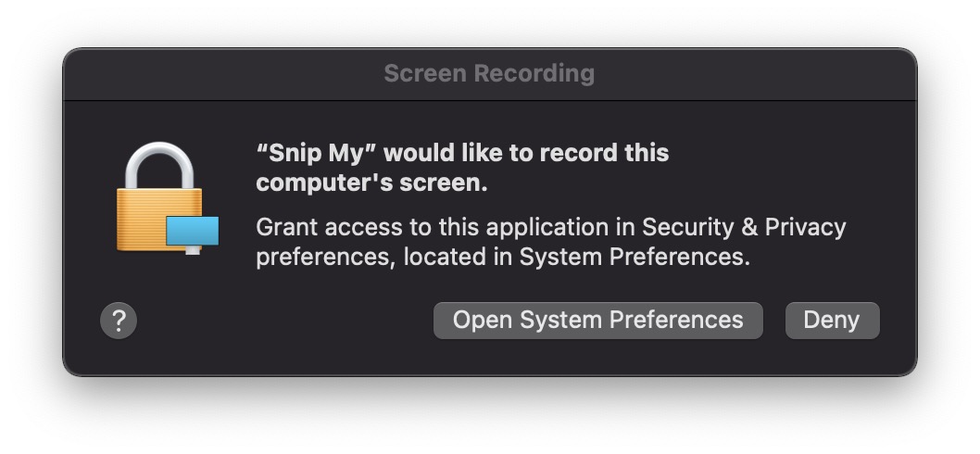Click the word "Privacy" in description

tap(806, 228)
